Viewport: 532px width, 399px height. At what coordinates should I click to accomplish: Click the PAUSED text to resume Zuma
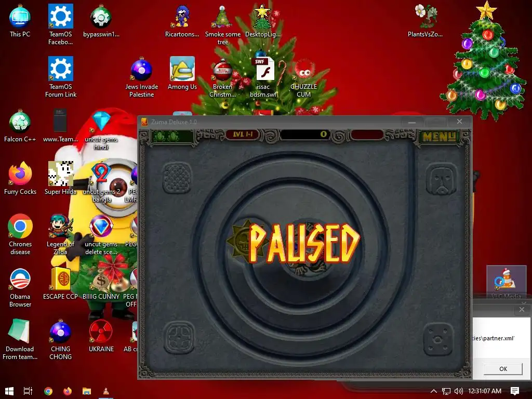point(304,243)
